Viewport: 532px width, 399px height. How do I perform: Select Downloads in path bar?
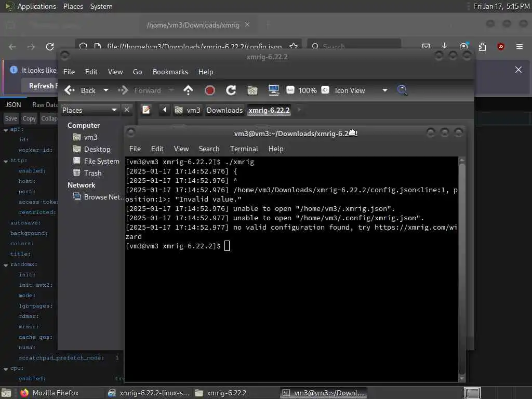[224, 110]
